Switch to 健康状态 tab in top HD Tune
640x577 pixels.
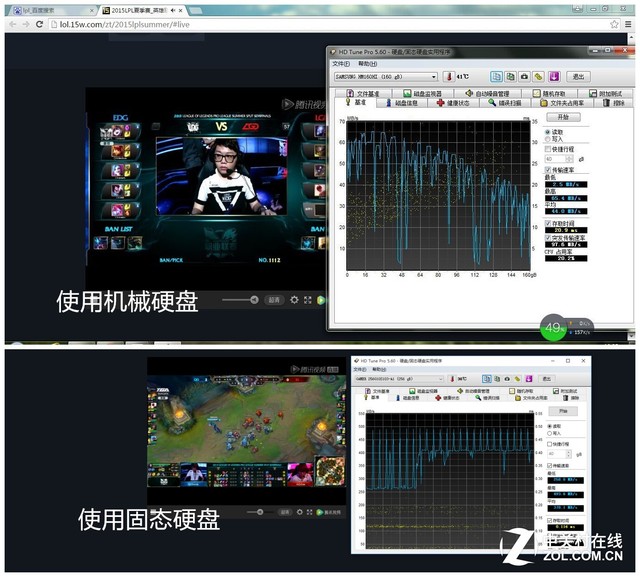coord(453,103)
